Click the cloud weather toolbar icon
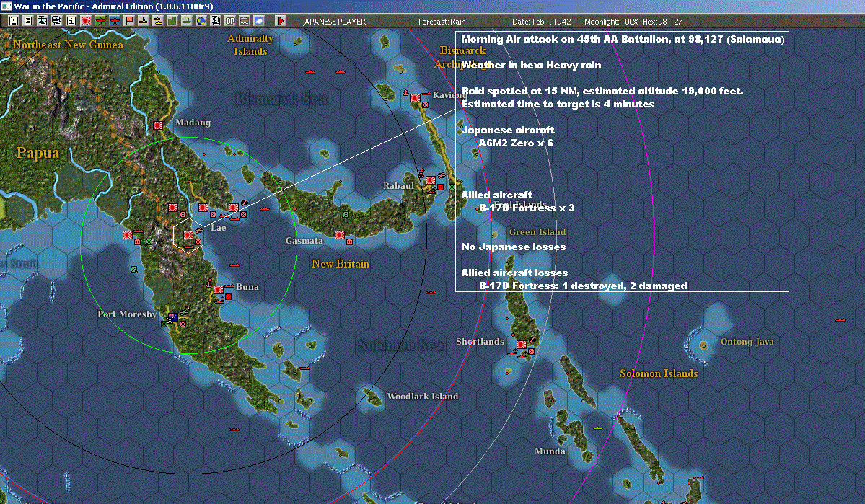 [259, 21]
